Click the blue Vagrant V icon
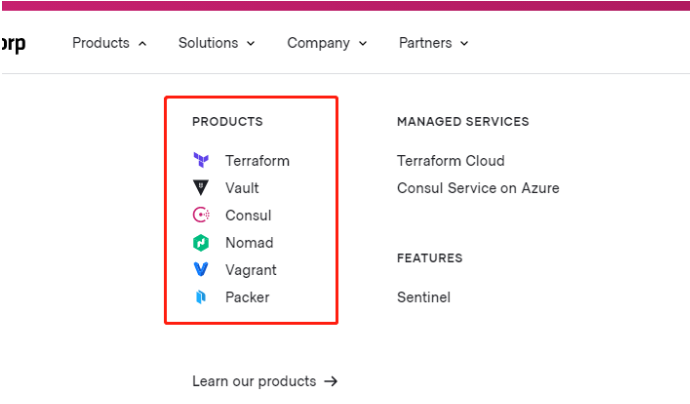The height and width of the screenshot is (404, 690). click(x=201, y=269)
